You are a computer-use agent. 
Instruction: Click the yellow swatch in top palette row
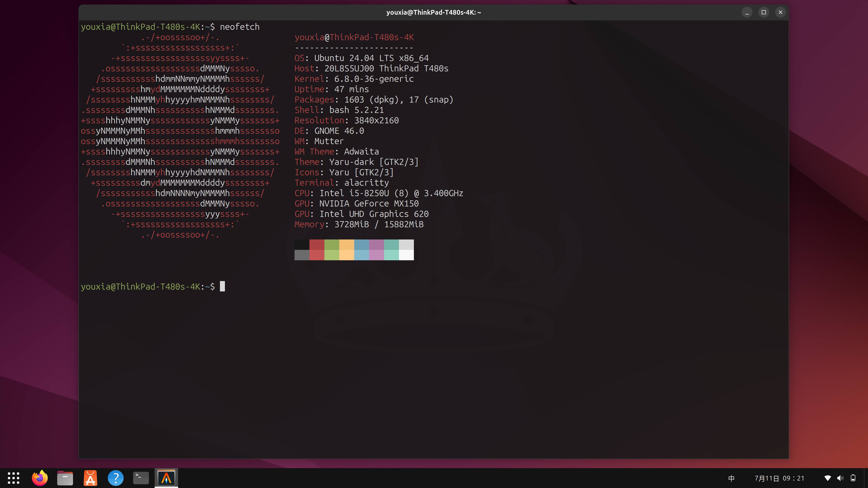click(x=347, y=244)
